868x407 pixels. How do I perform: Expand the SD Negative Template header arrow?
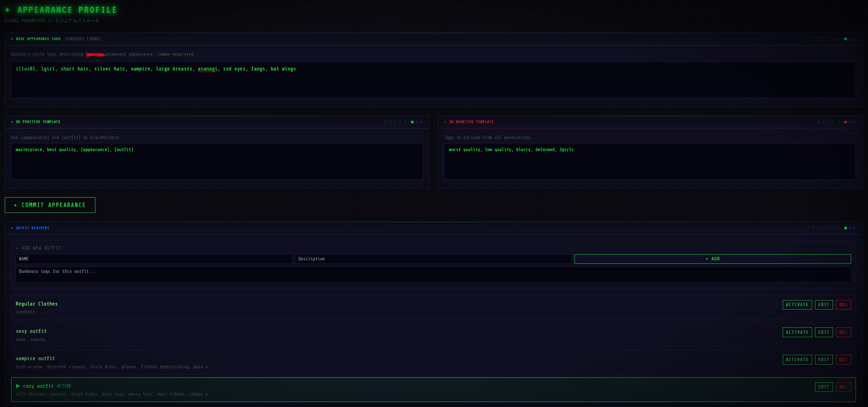[445, 122]
